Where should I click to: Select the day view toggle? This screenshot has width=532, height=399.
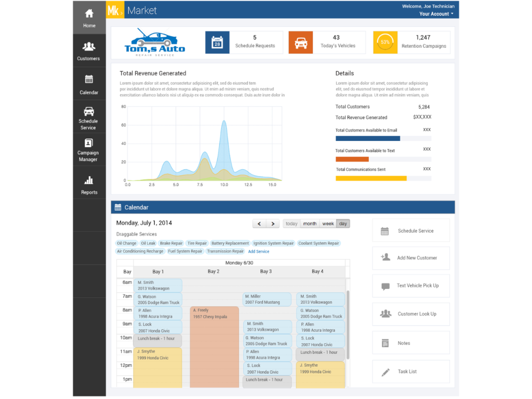(343, 224)
